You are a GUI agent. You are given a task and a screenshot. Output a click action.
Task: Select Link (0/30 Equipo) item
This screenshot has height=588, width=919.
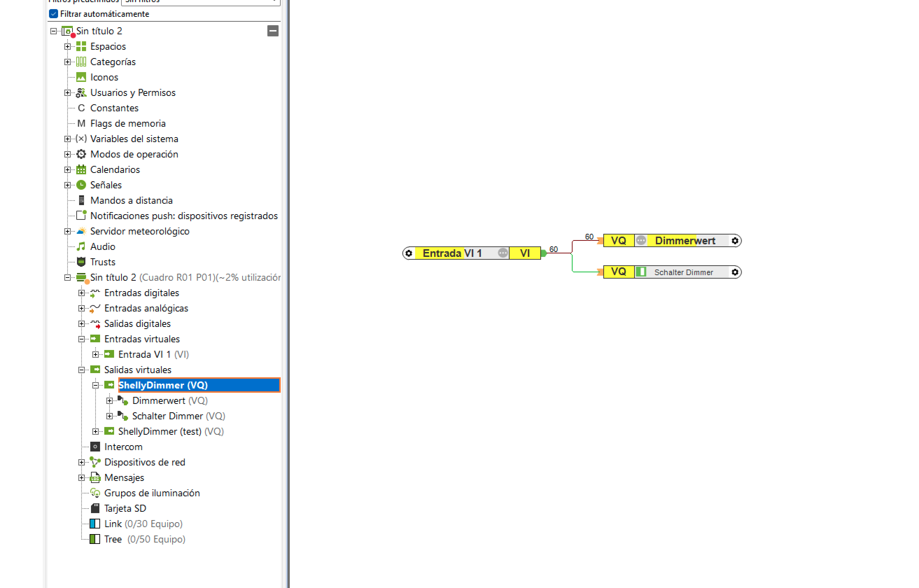pos(143,524)
